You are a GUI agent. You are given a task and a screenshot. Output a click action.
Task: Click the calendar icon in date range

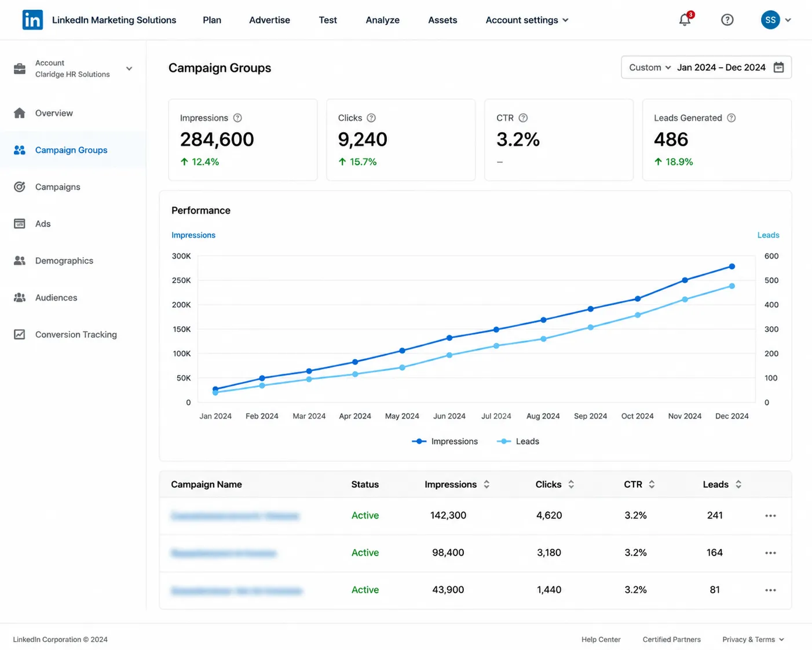coord(779,67)
